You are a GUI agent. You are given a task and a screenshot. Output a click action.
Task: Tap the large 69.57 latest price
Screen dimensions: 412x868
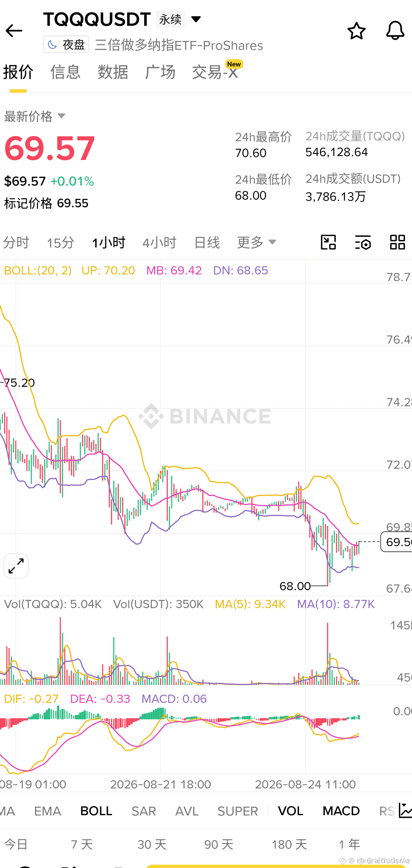tap(49, 148)
